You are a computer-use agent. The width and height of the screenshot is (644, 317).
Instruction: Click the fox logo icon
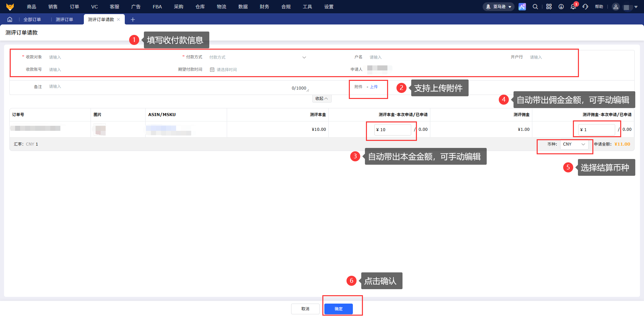pos(10,7)
